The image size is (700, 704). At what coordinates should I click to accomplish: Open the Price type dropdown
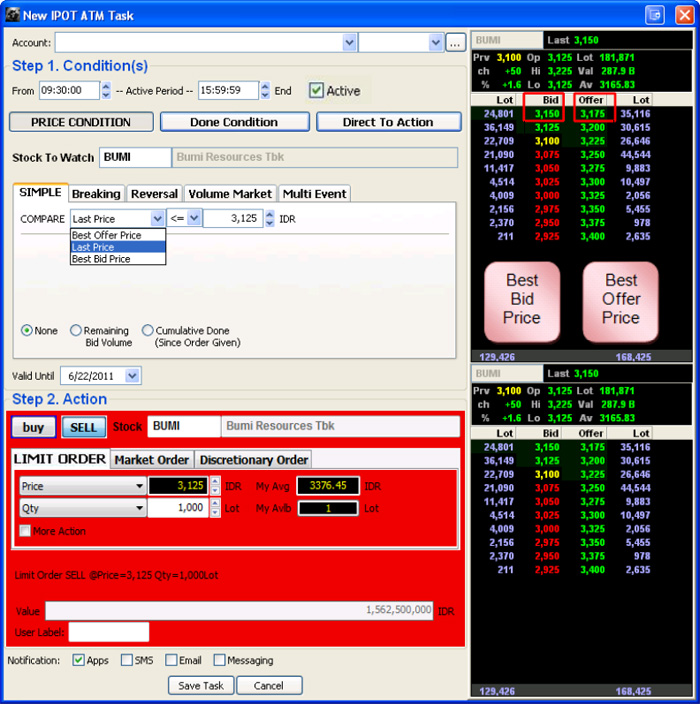[83, 486]
